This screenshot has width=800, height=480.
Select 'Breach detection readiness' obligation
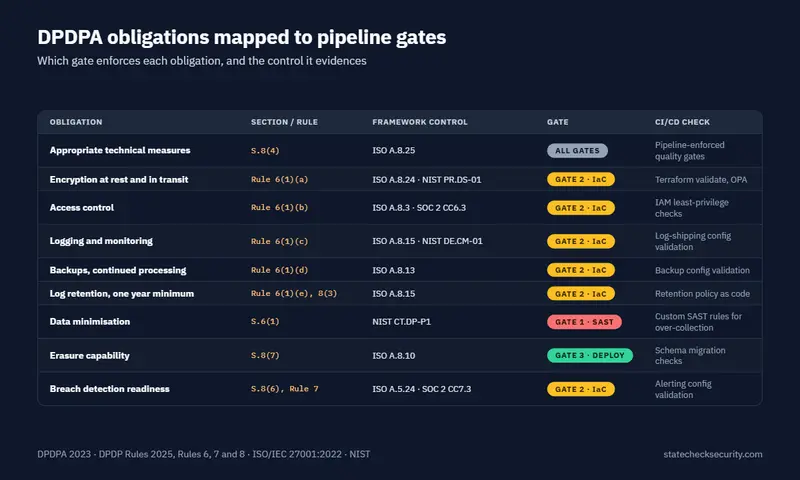coord(109,389)
